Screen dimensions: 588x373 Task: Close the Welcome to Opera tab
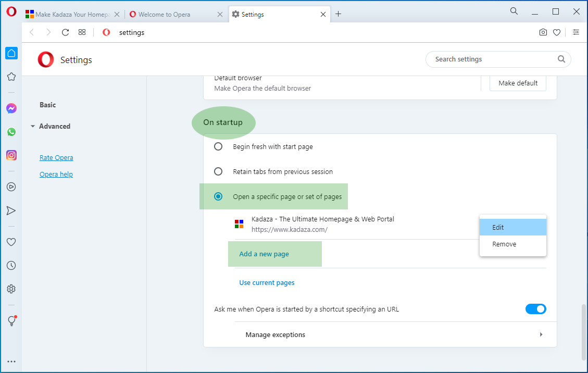(220, 14)
